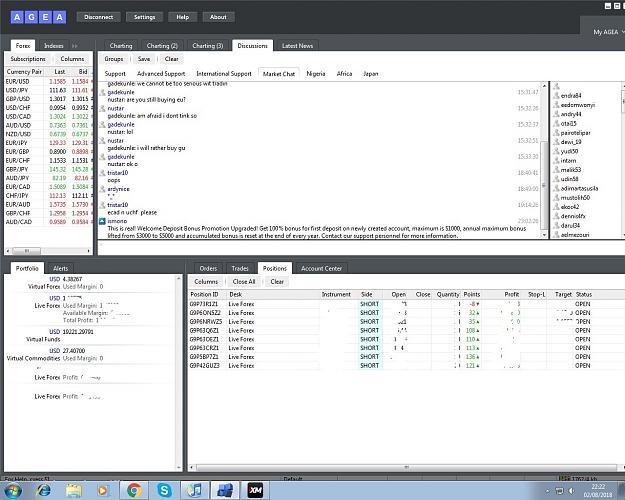625x500 pixels.
Task: Click Save in the Discussions toolbar
Action: pyautogui.click(x=144, y=59)
